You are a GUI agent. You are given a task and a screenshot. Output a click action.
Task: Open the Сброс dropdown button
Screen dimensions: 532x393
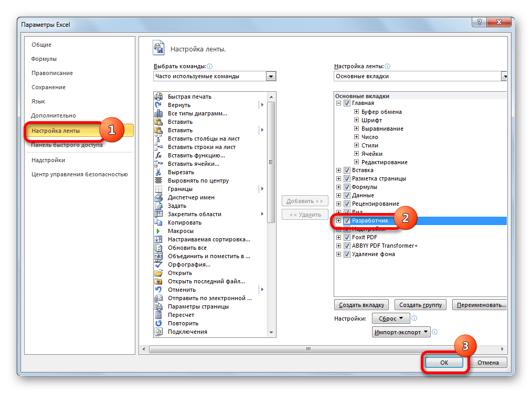391,318
